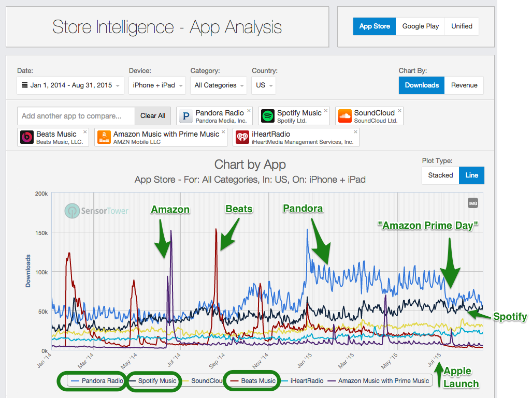Toggle Pandora Radio series in legend

pyautogui.click(x=97, y=381)
